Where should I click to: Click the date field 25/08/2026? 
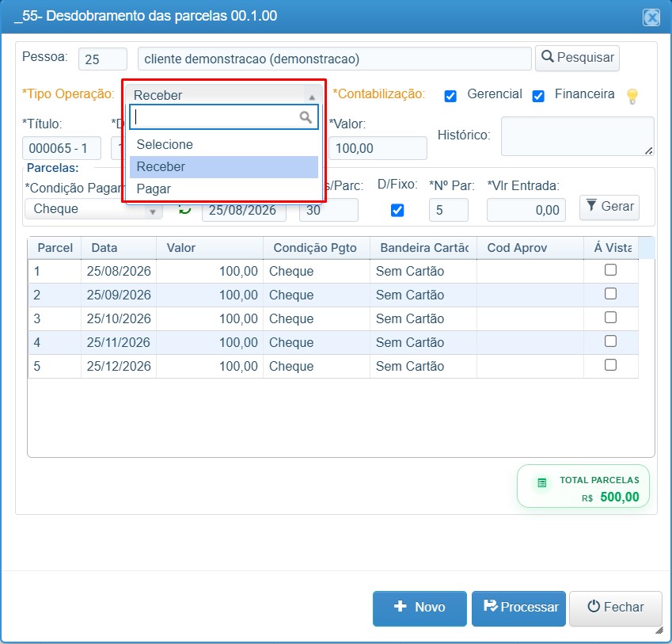click(x=245, y=210)
